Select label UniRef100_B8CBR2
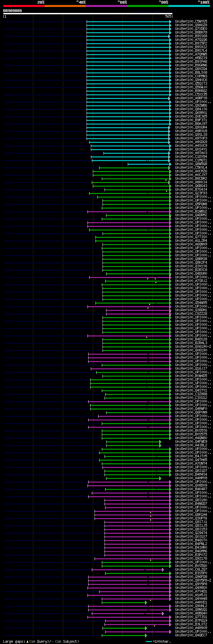 tap(191, 178)
